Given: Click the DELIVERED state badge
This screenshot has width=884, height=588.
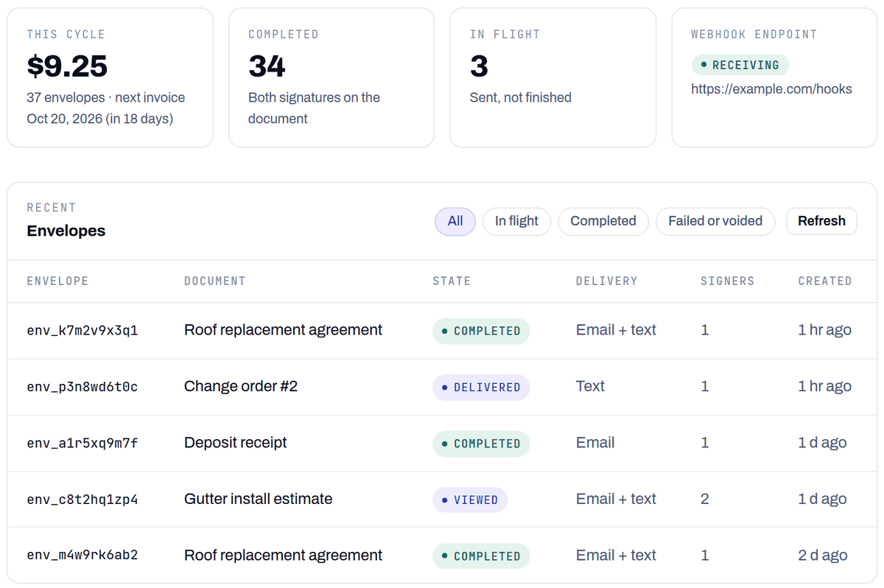Looking at the screenshot, I should pyautogui.click(x=481, y=388).
